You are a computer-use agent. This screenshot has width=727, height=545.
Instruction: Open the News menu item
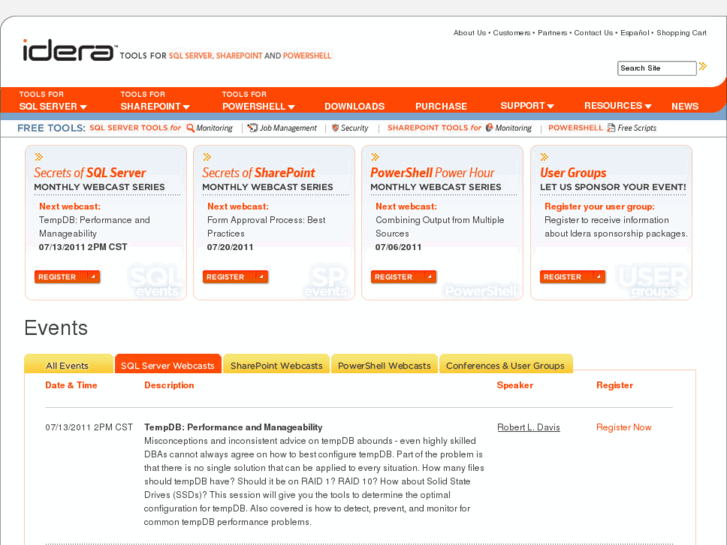click(x=685, y=106)
